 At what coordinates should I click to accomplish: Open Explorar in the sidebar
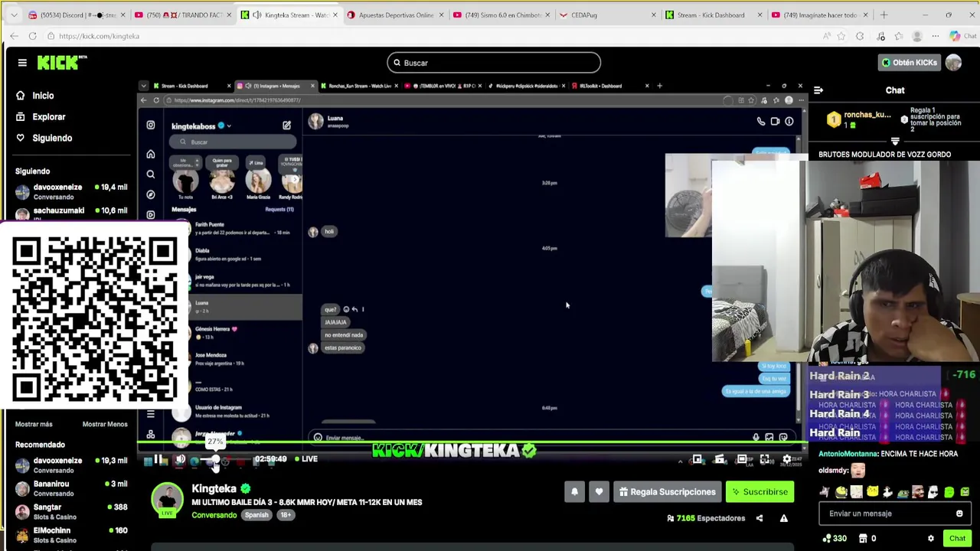tap(41, 117)
